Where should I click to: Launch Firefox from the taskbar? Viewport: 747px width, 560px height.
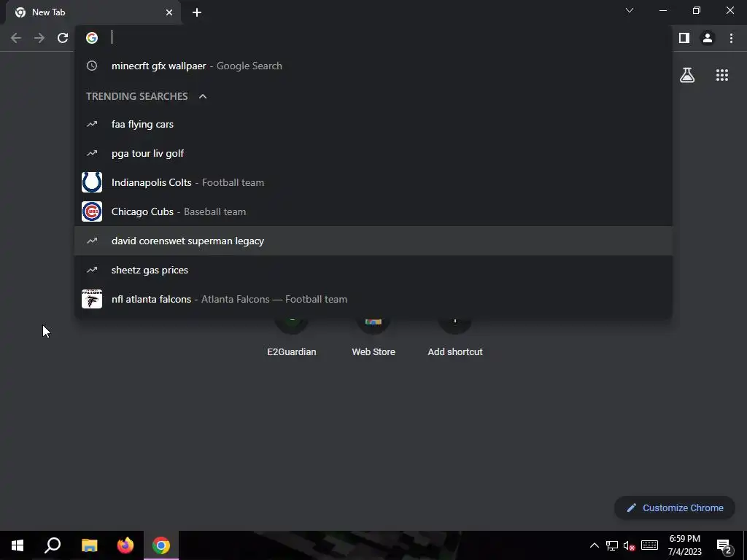[x=125, y=545]
